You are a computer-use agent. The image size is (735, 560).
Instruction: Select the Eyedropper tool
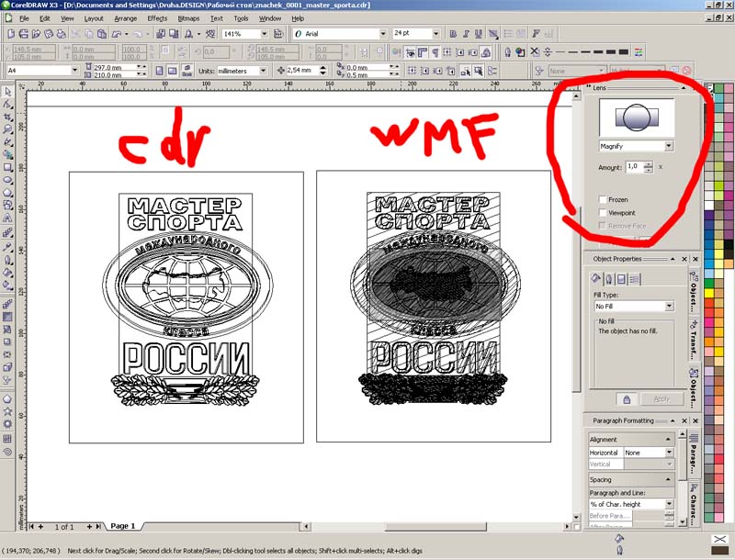coord(7,247)
